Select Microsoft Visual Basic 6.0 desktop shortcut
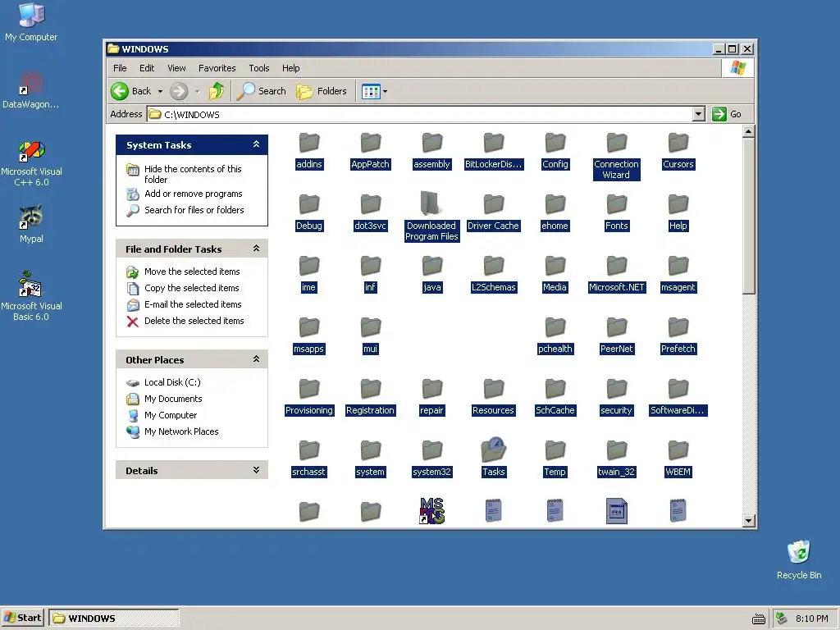This screenshot has height=630, width=840. click(x=31, y=296)
